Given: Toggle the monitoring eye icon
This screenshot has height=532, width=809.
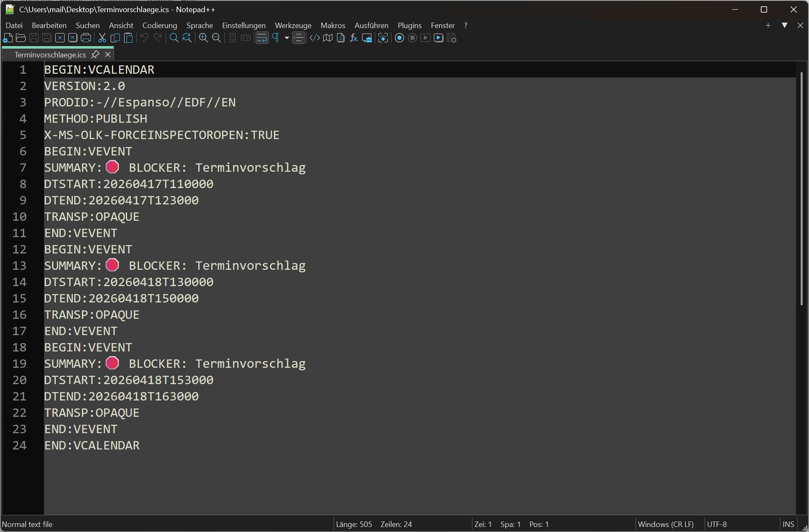Looking at the screenshot, I should [x=383, y=38].
